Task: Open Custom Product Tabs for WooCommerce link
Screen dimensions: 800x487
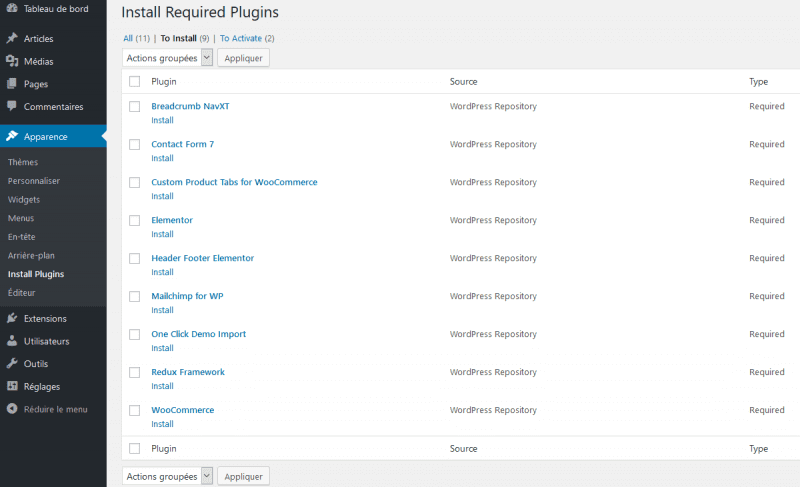Action: (234, 182)
